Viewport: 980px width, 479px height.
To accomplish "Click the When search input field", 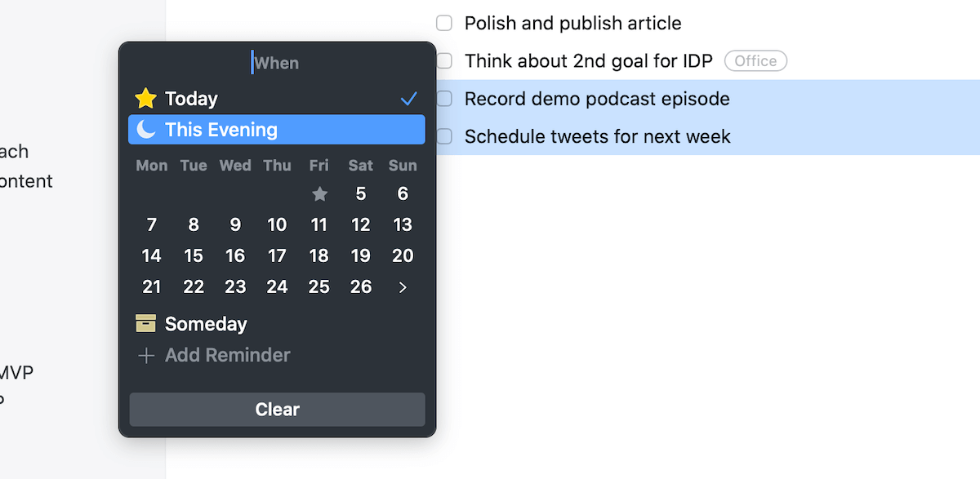I will [x=276, y=62].
